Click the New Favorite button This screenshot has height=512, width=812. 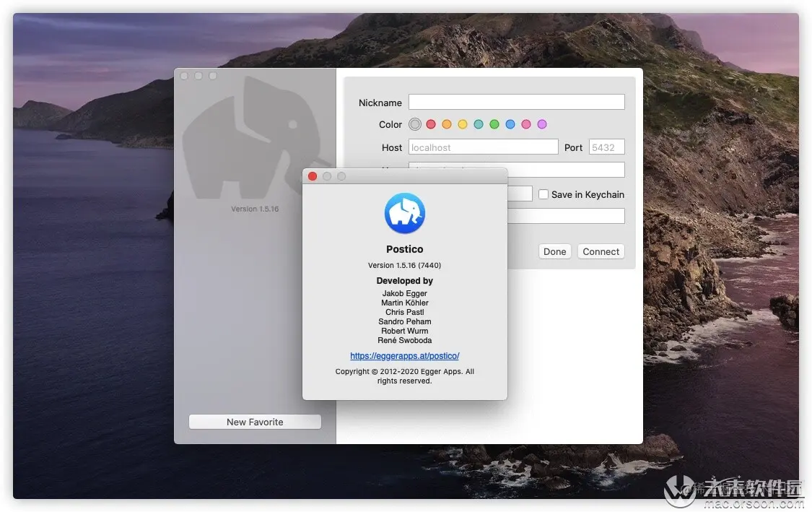pyautogui.click(x=255, y=422)
